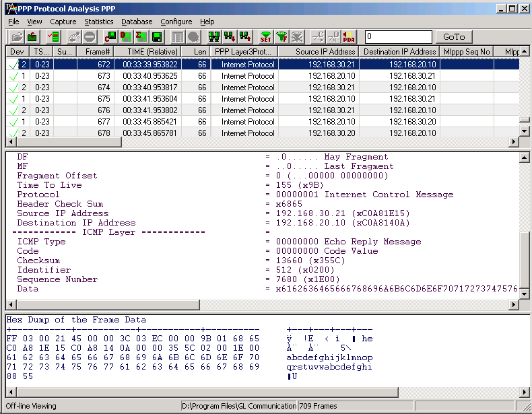532x414 pixels.
Task: Click the Source IP Address column header
Action: 319,52
